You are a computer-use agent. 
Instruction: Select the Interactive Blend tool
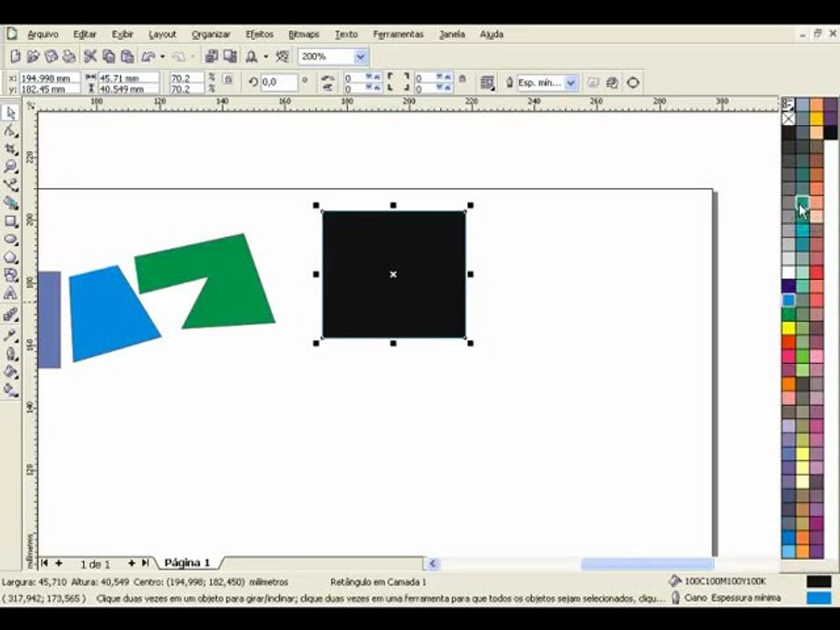click(x=10, y=314)
